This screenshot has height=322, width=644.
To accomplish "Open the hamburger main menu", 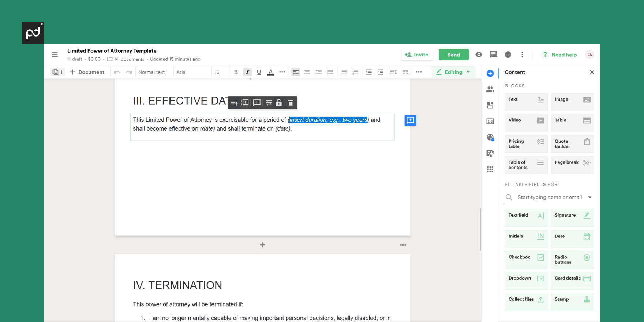I will coord(55,55).
